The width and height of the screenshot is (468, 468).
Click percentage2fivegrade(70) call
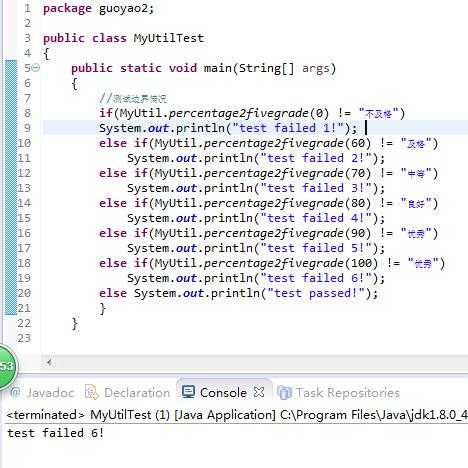[287, 173]
